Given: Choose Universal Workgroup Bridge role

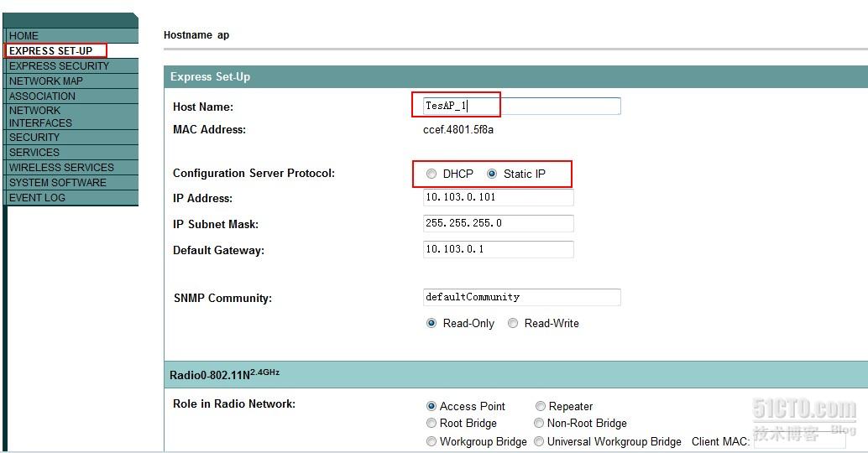Looking at the screenshot, I should click(539, 441).
